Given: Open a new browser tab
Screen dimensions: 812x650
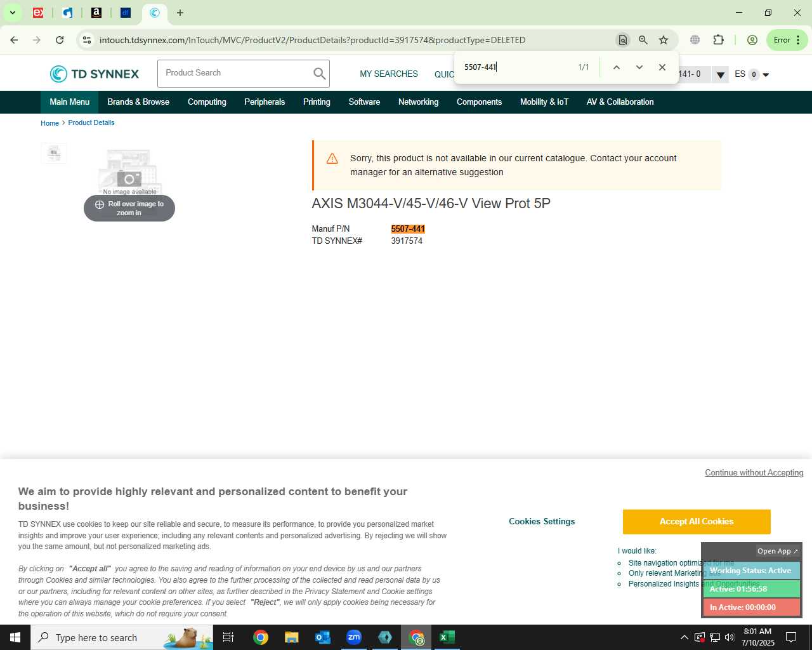Looking at the screenshot, I should (180, 13).
